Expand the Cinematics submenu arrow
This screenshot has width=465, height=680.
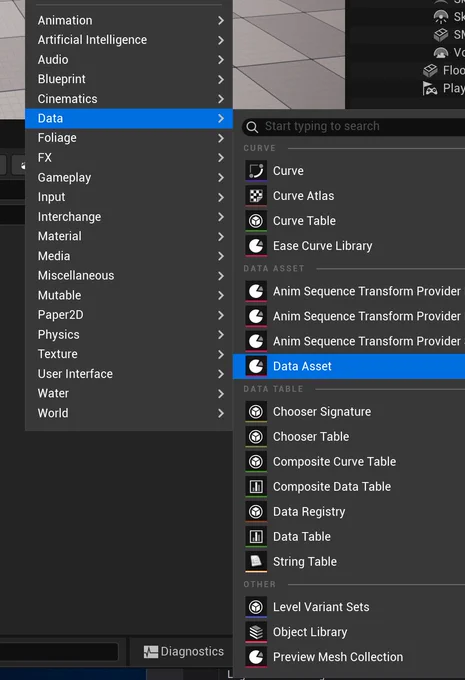click(x=221, y=99)
